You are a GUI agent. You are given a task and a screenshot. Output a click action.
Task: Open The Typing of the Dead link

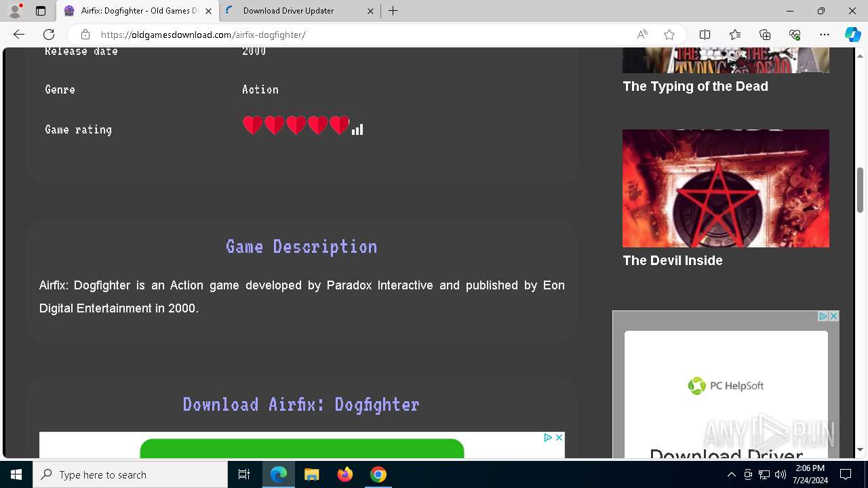point(695,86)
